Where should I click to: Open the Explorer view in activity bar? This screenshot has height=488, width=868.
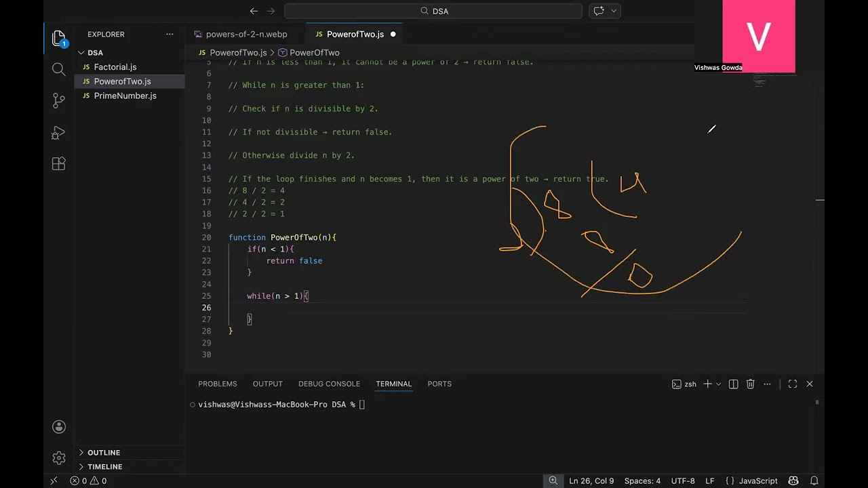(x=59, y=39)
